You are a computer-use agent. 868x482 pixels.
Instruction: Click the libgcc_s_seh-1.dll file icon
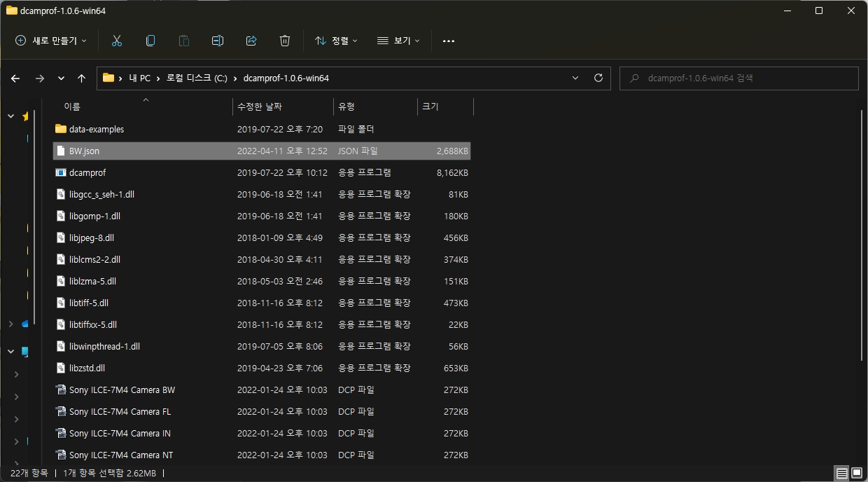click(x=60, y=194)
